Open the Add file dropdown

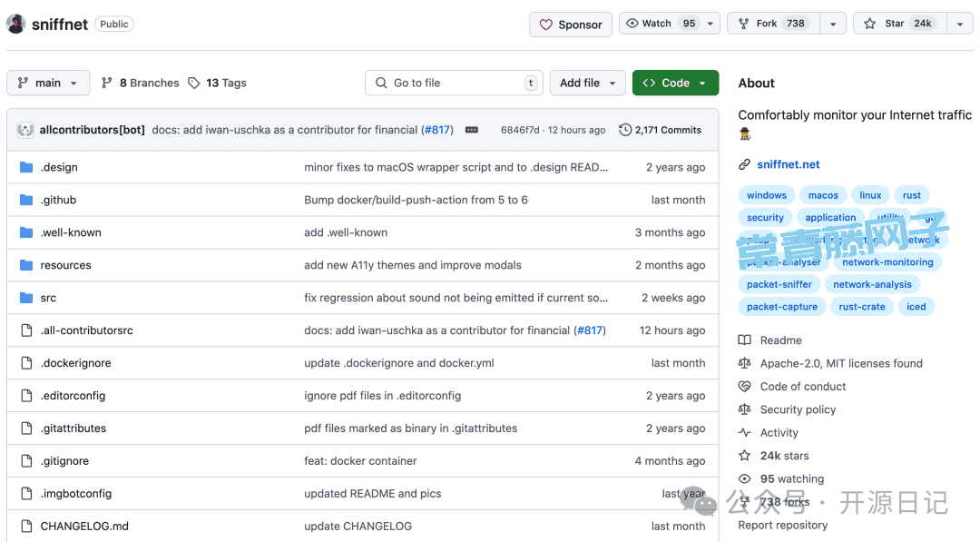(587, 83)
